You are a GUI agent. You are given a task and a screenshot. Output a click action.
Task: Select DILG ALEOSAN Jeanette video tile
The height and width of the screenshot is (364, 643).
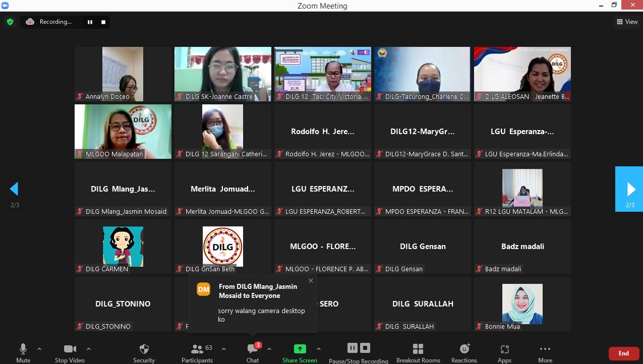[522, 74]
